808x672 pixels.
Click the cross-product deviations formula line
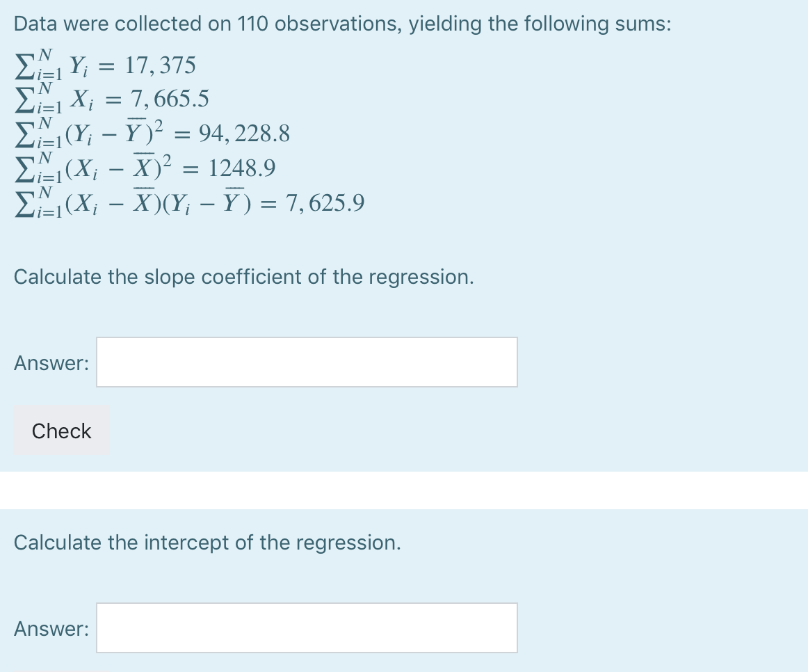[188, 202]
